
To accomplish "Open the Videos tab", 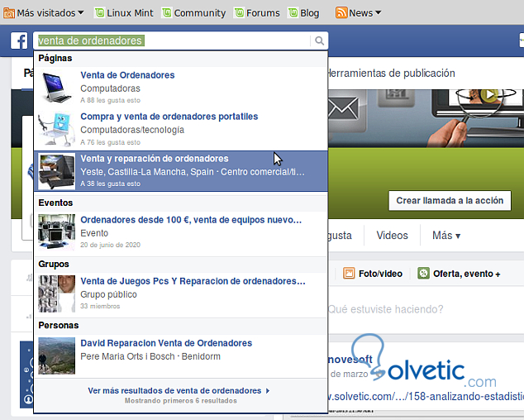I will [x=392, y=236].
